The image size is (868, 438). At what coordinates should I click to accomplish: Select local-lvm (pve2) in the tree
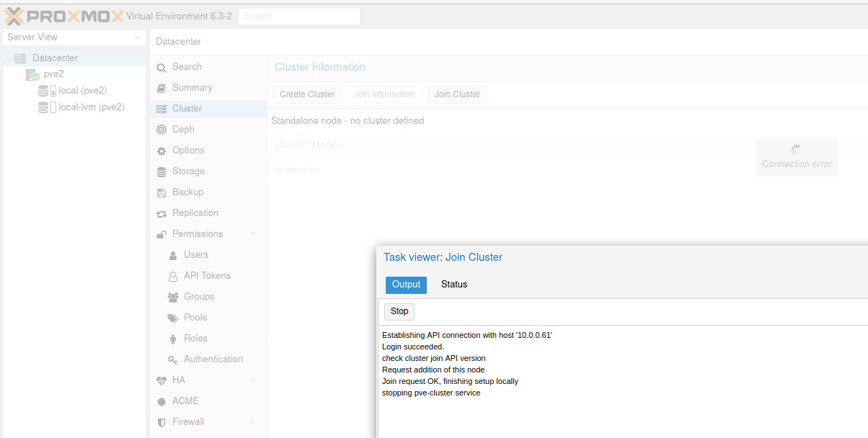pyautogui.click(x=92, y=107)
